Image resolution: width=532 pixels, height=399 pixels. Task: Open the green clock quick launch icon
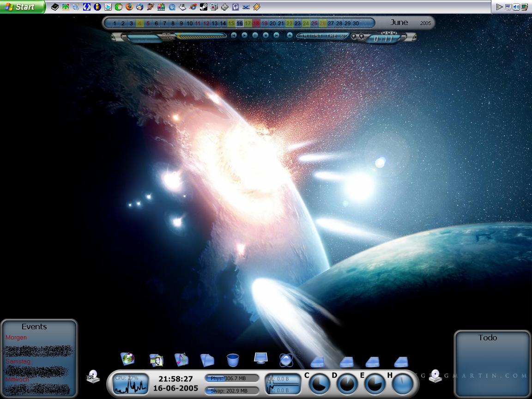(118, 7)
